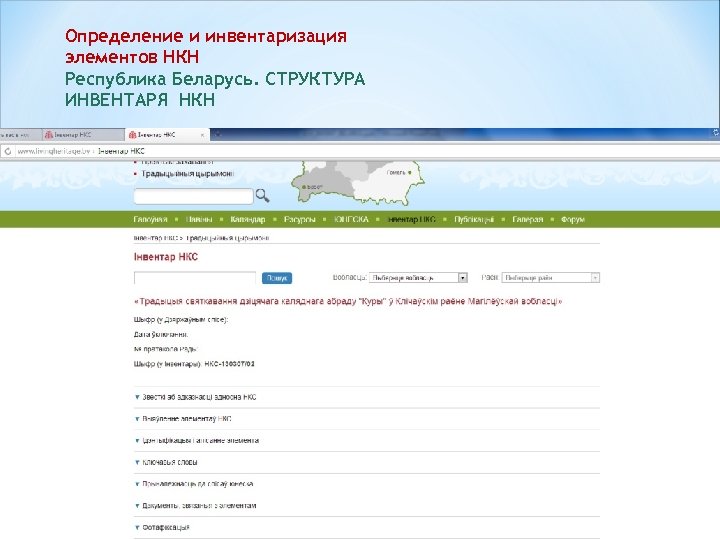Click the Гомель city marker on map

(x=410, y=173)
